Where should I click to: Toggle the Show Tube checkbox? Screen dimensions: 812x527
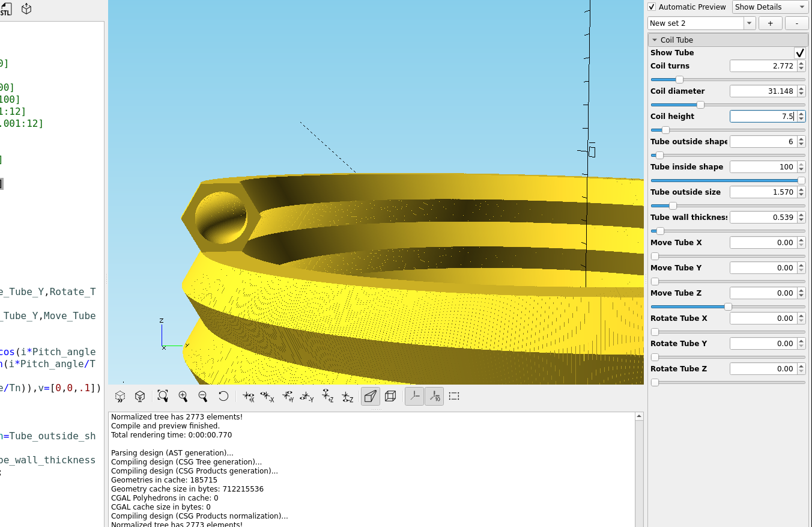(x=800, y=52)
